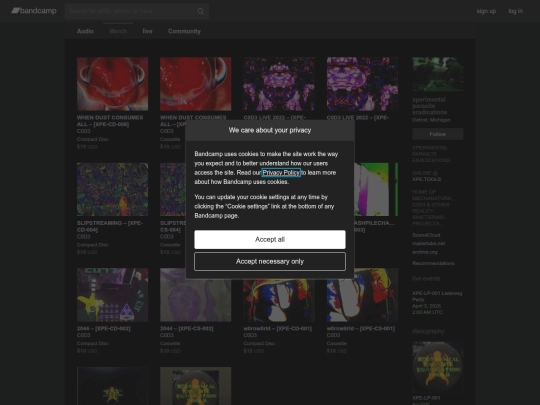
Task: Open the XPE.TOOLS link in the sidebar
Action: point(426,179)
